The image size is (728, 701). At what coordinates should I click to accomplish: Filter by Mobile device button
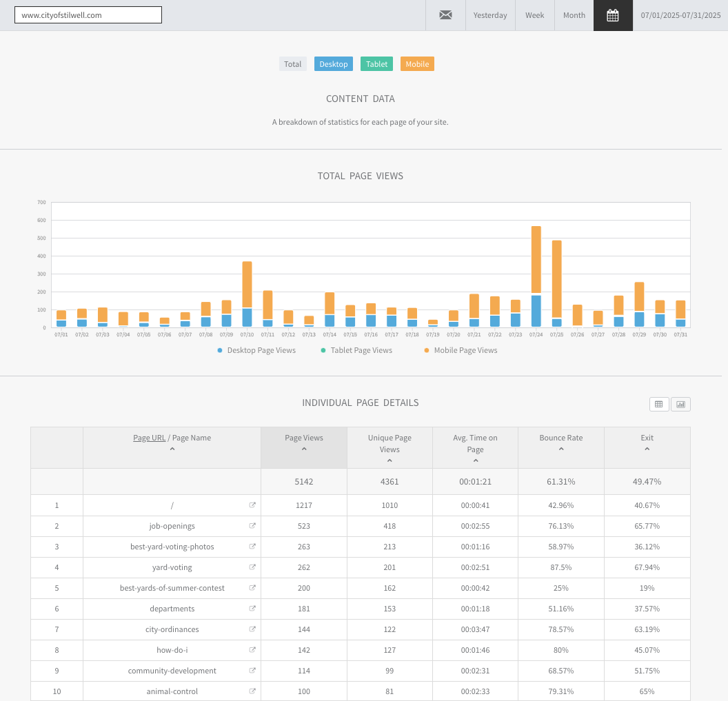pyautogui.click(x=417, y=64)
